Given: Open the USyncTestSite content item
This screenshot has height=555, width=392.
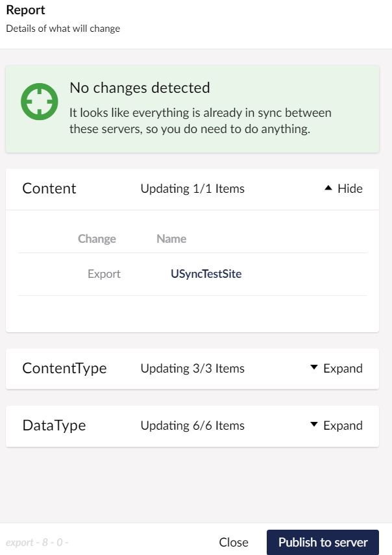Looking at the screenshot, I should pos(206,274).
